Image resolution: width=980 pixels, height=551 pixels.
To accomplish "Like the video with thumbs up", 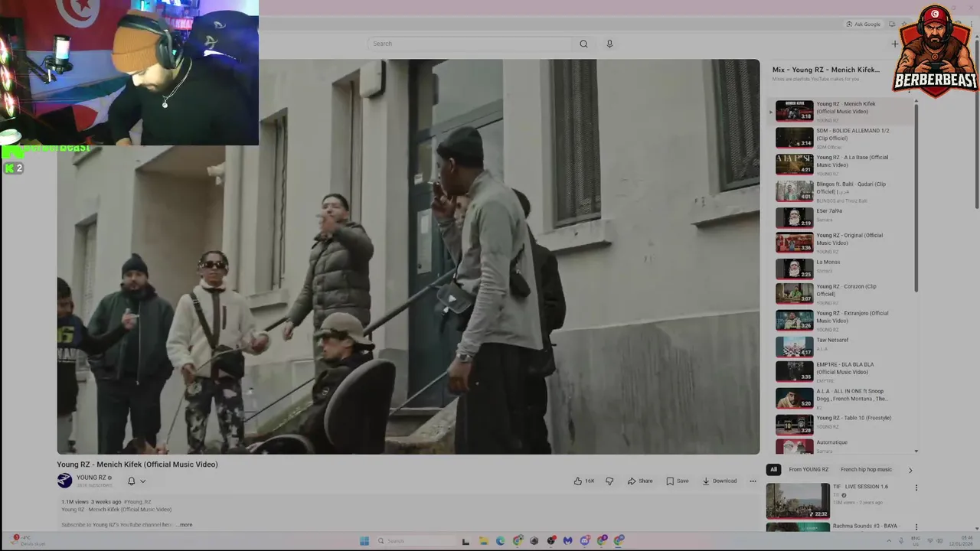I will [584, 481].
